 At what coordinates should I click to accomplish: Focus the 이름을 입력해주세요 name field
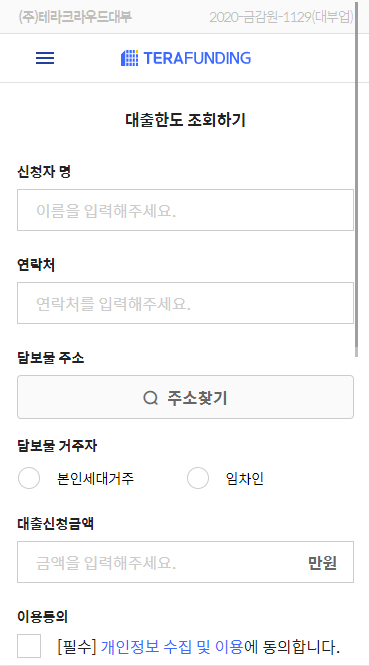[x=185, y=210]
